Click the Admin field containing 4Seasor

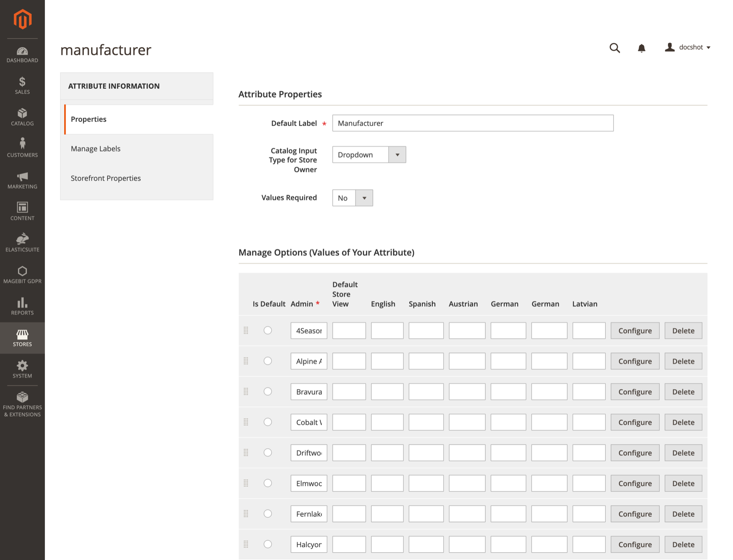(309, 330)
